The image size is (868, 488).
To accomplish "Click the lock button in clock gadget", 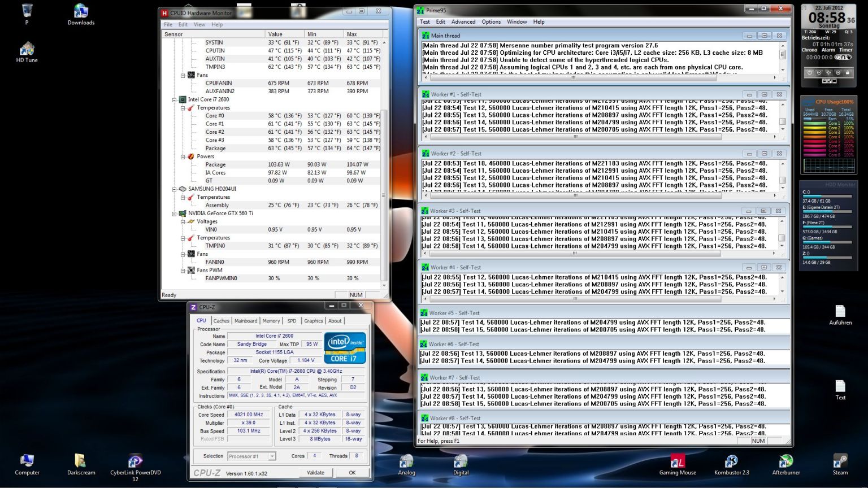I will coord(847,72).
